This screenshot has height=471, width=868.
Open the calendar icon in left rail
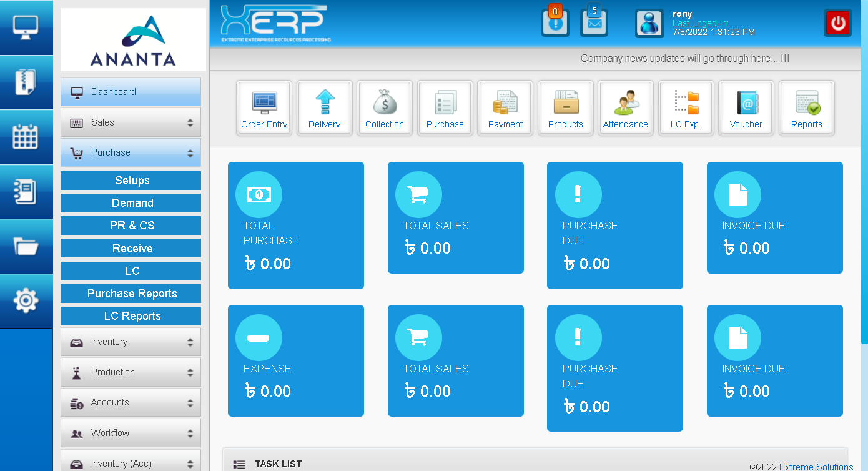(26, 137)
